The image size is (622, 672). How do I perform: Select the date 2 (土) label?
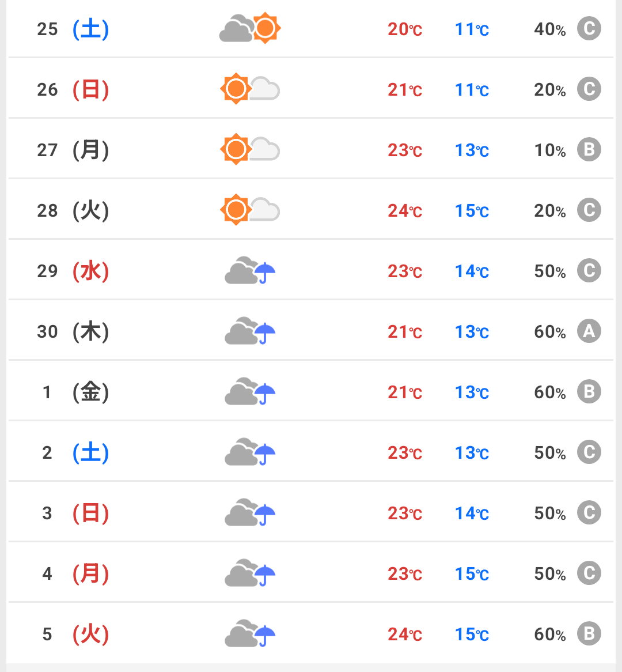tap(75, 452)
